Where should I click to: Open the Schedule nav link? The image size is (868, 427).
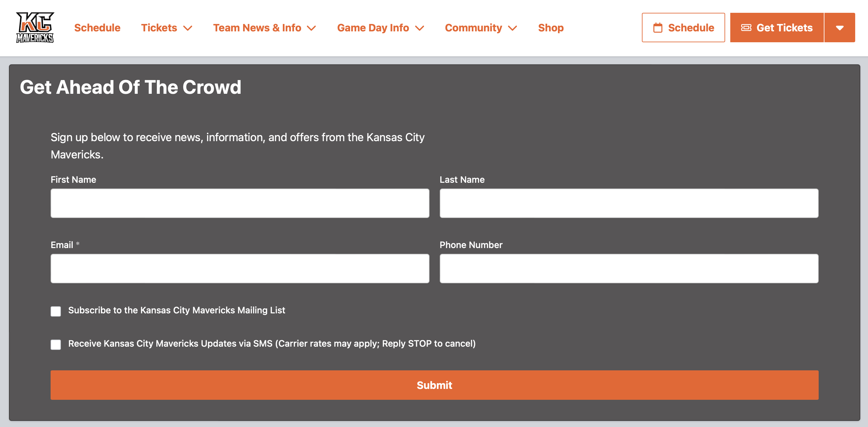97,28
